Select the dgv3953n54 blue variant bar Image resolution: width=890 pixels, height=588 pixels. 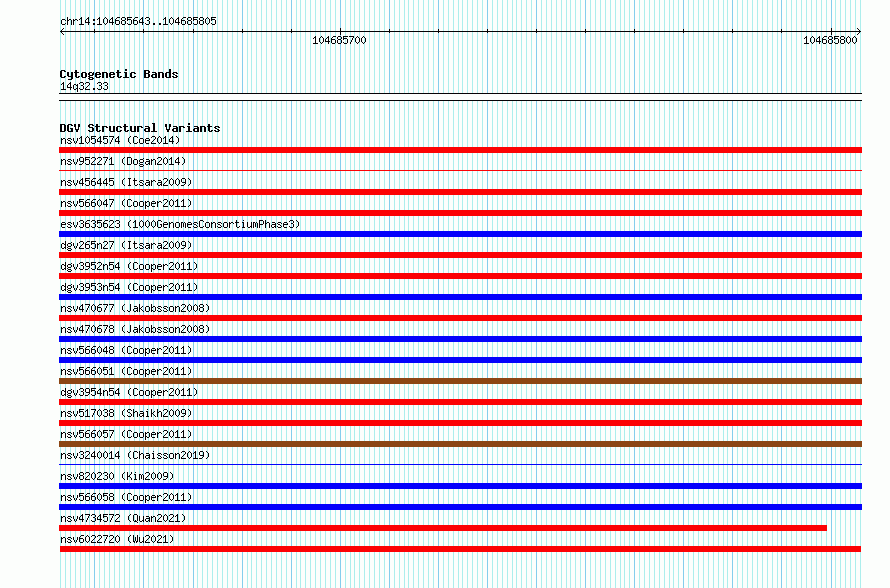click(460, 297)
